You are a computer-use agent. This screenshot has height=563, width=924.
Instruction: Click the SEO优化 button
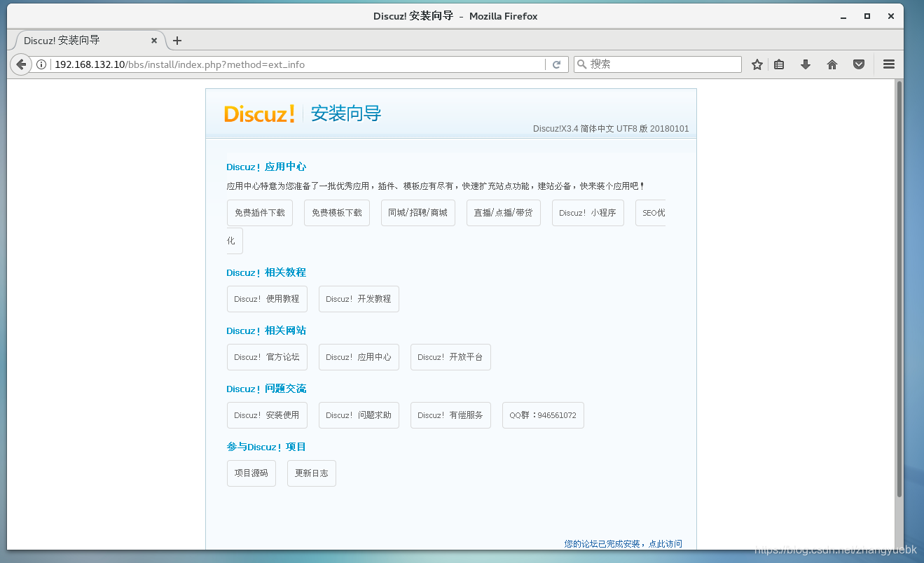[x=650, y=213]
